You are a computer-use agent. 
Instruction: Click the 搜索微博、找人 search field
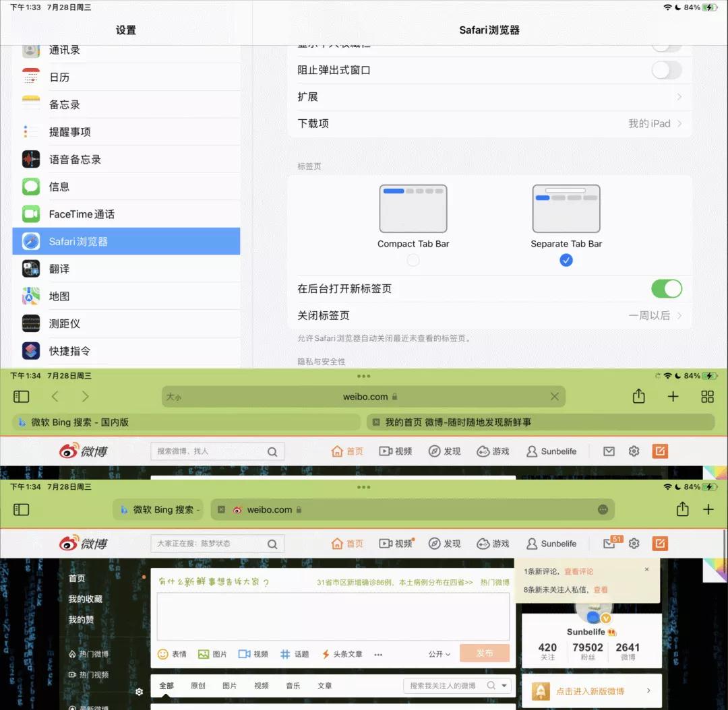tap(216, 451)
